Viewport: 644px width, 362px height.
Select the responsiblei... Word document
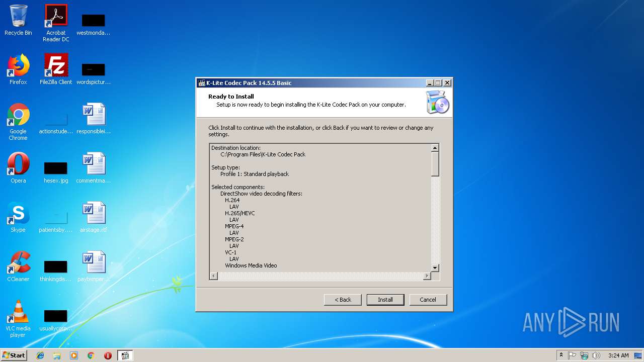pyautogui.click(x=94, y=119)
